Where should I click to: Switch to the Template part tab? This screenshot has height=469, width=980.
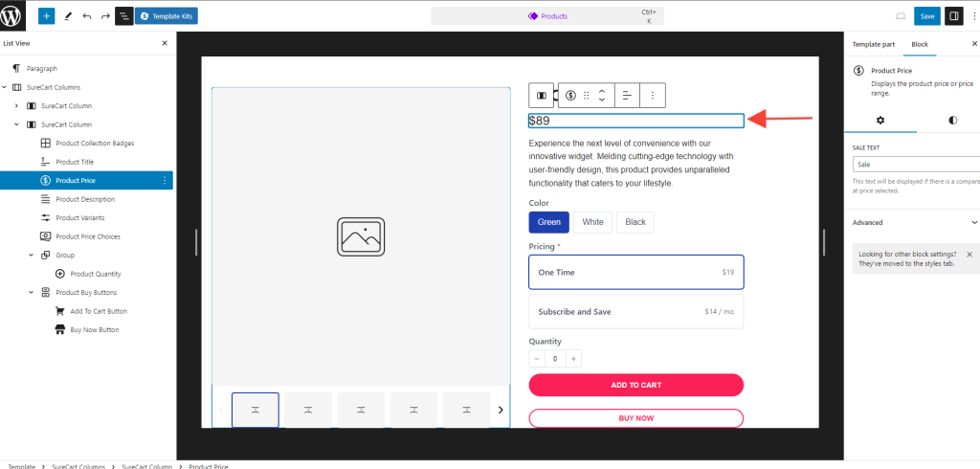[872, 44]
